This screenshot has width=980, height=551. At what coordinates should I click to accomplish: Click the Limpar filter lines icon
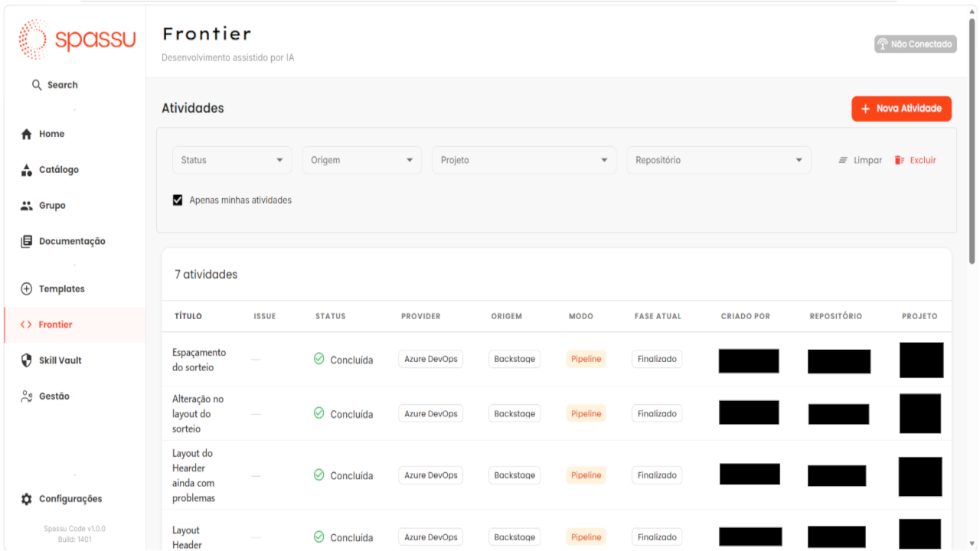(843, 160)
